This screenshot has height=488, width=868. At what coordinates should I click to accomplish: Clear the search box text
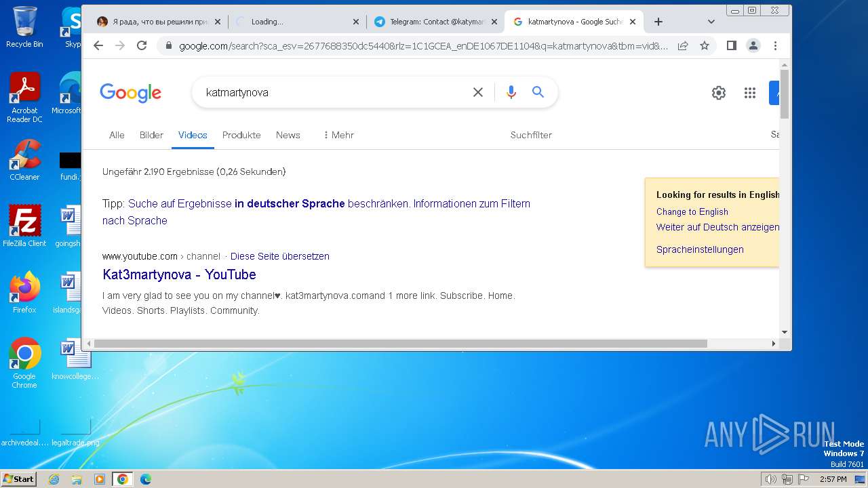[478, 92]
